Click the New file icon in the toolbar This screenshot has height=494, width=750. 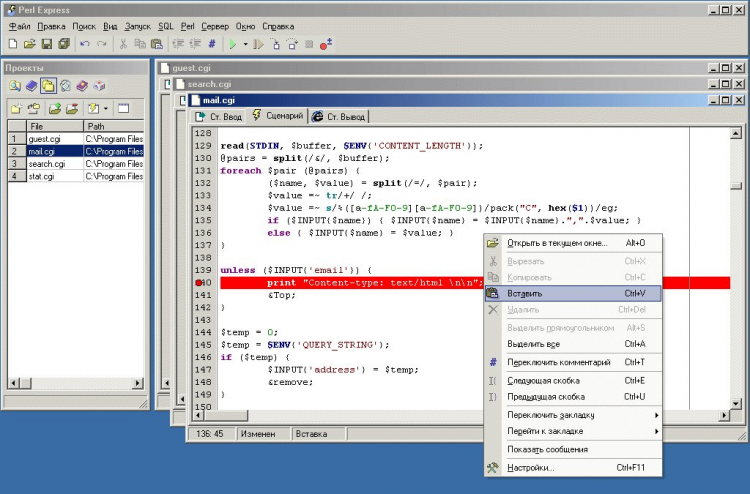click(12, 44)
